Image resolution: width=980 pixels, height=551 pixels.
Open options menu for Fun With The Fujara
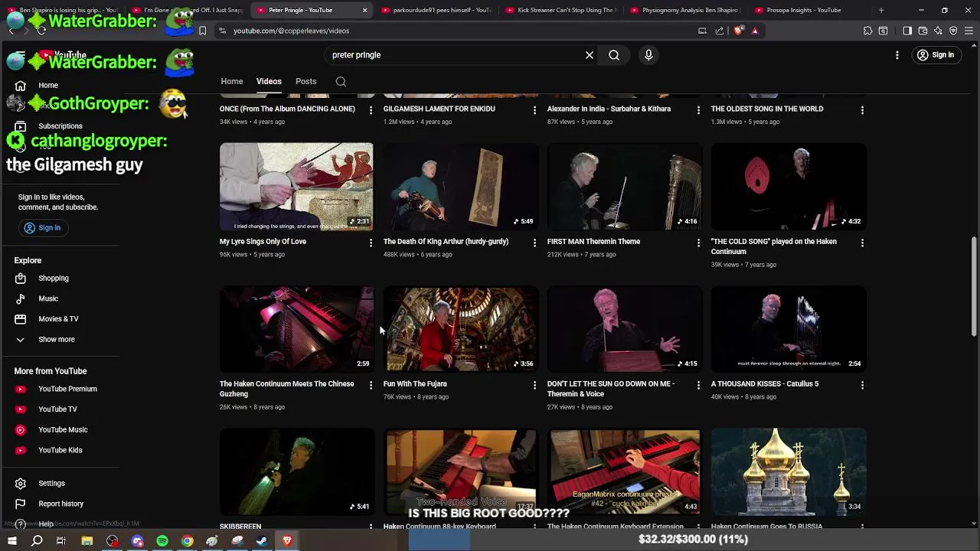[534, 385]
